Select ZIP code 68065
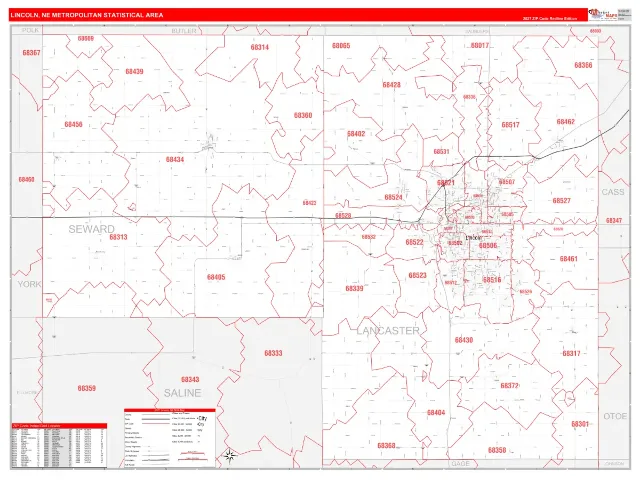Image resolution: width=640 pixels, height=480 pixels. (341, 46)
